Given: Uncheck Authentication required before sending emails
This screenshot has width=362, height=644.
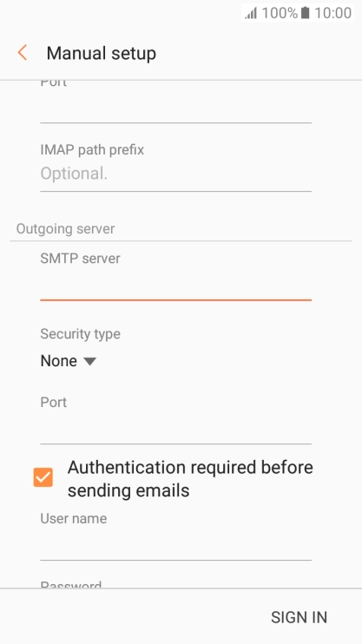Looking at the screenshot, I should click(x=43, y=477).
